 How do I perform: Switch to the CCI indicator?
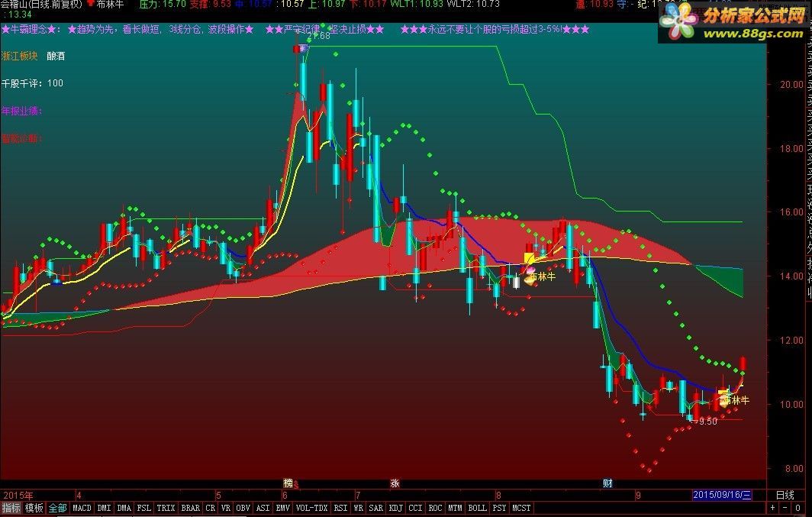tap(415, 508)
